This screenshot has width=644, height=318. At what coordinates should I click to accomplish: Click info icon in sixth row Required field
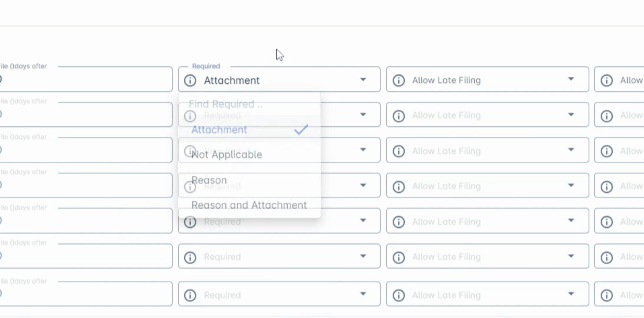tap(190, 257)
